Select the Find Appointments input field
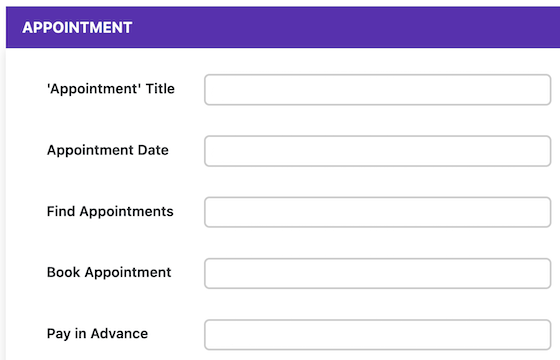The image size is (560, 360). pos(378,212)
